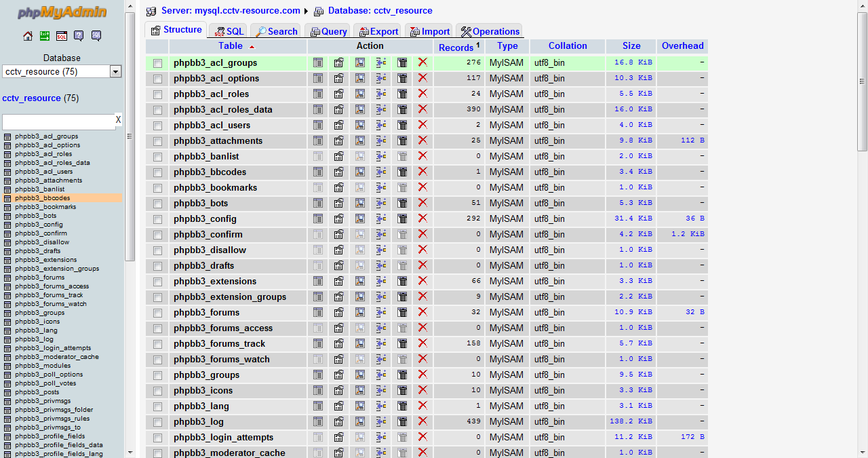Open Structure icon for phpbb3_banlist
868x458 pixels.
pos(339,156)
